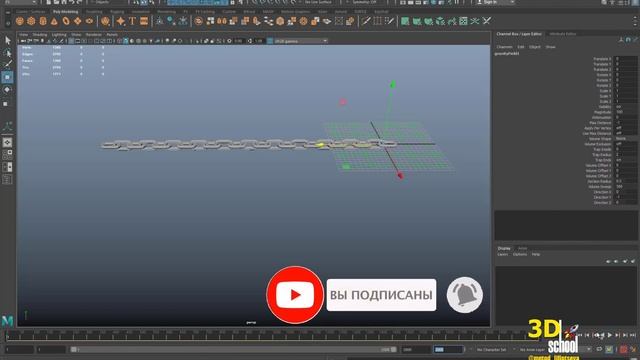Go to end of playback range

(633, 335)
